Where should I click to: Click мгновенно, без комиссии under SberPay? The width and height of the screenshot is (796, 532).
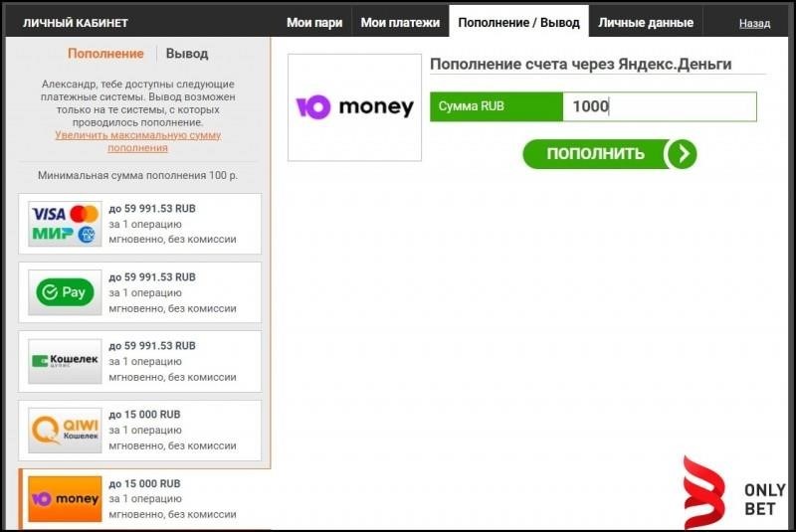[x=172, y=308]
